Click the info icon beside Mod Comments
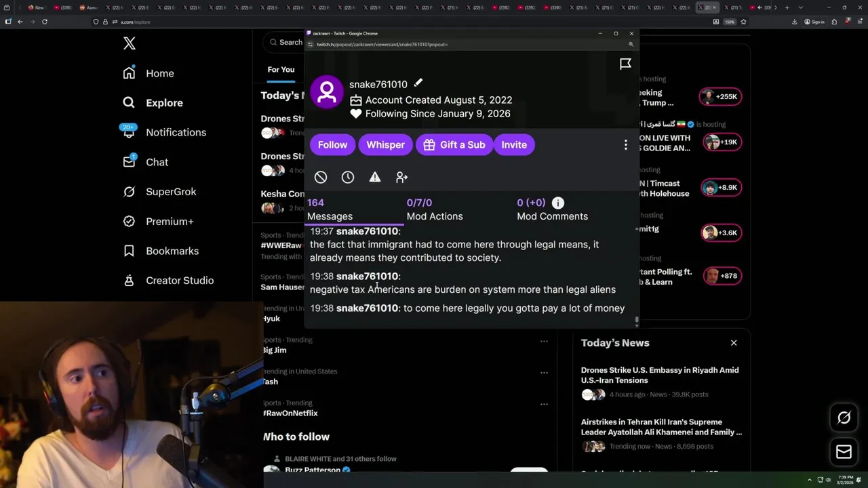868x488 pixels. (x=558, y=203)
